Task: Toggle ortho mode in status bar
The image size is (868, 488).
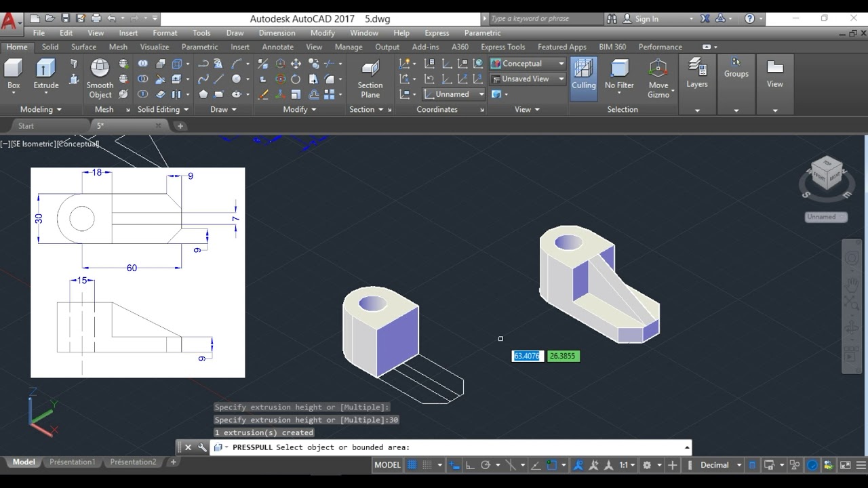Action: point(469,465)
